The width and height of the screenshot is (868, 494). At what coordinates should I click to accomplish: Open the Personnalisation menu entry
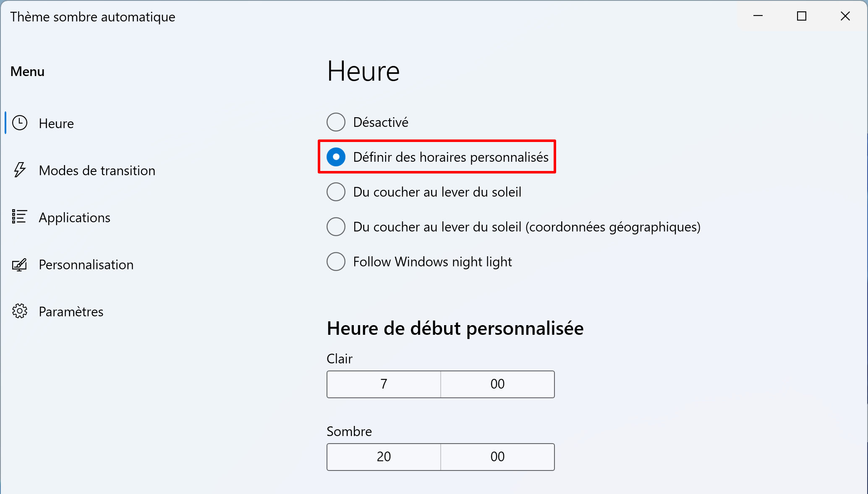tap(86, 265)
